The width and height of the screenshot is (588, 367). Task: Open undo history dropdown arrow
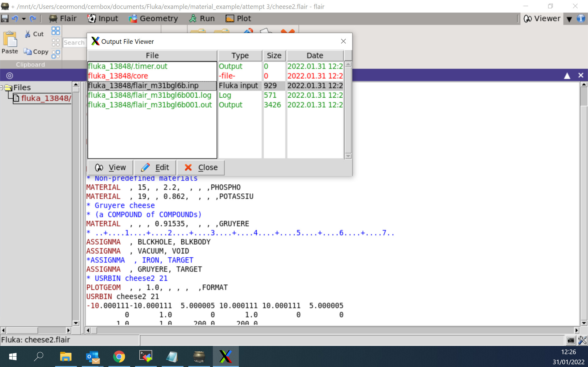point(24,19)
